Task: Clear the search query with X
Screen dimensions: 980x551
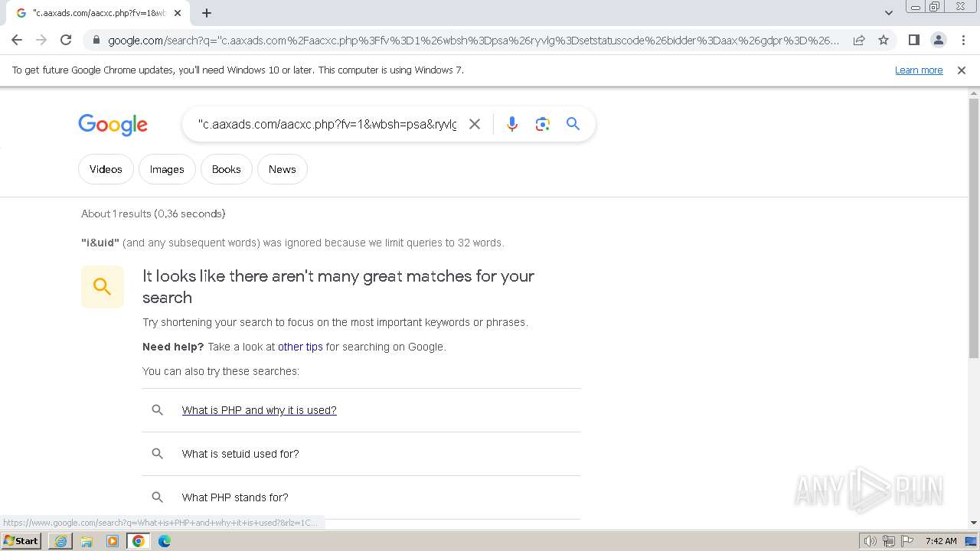Action: point(475,124)
